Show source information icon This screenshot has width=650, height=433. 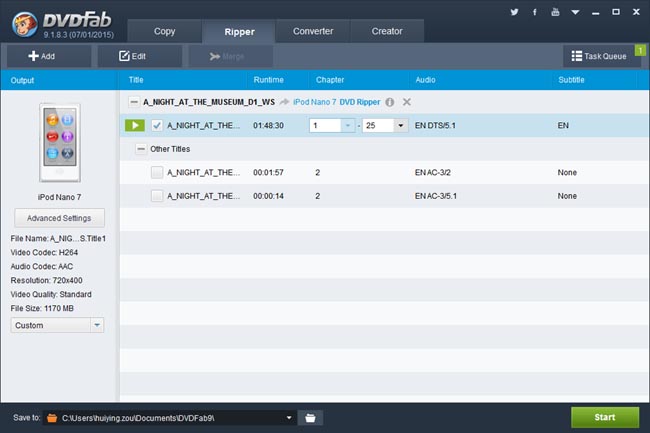(390, 102)
